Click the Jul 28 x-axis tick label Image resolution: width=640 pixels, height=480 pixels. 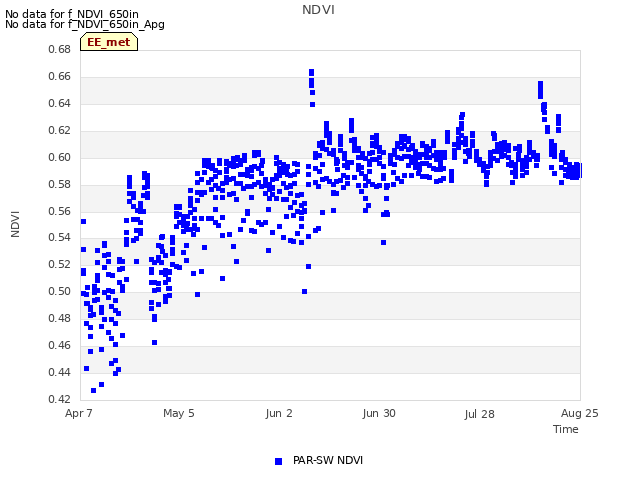pyautogui.click(x=479, y=414)
